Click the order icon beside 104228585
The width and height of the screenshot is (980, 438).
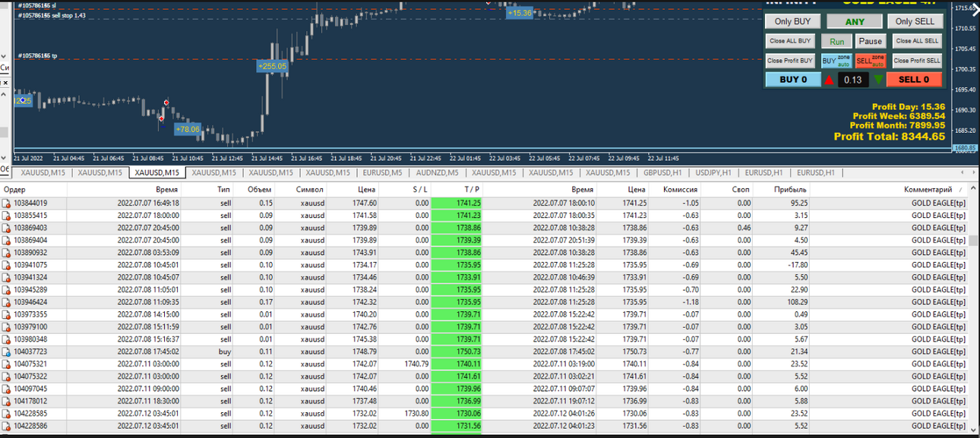(x=7, y=414)
